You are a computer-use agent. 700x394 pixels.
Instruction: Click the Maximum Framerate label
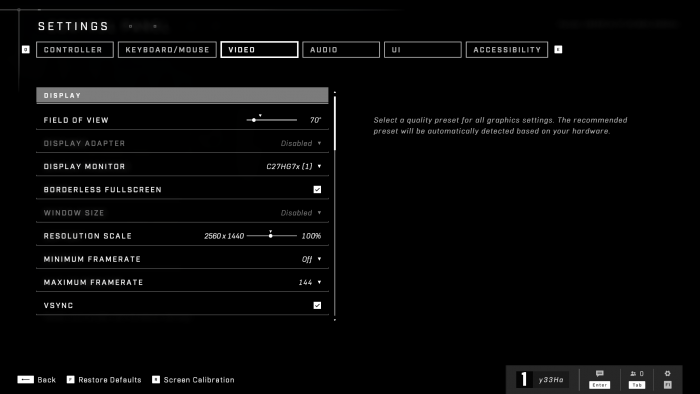click(93, 282)
